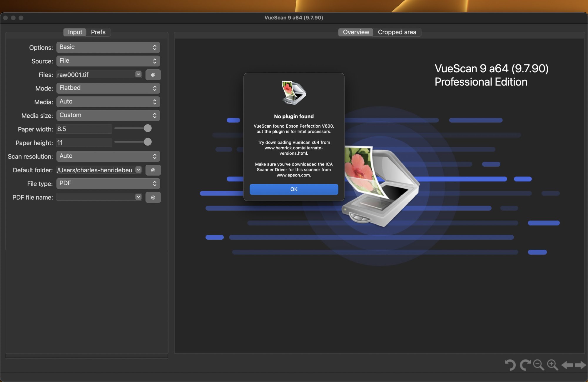Click the rotate left icon
This screenshot has width=588, height=382.
pyautogui.click(x=510, y=365)
